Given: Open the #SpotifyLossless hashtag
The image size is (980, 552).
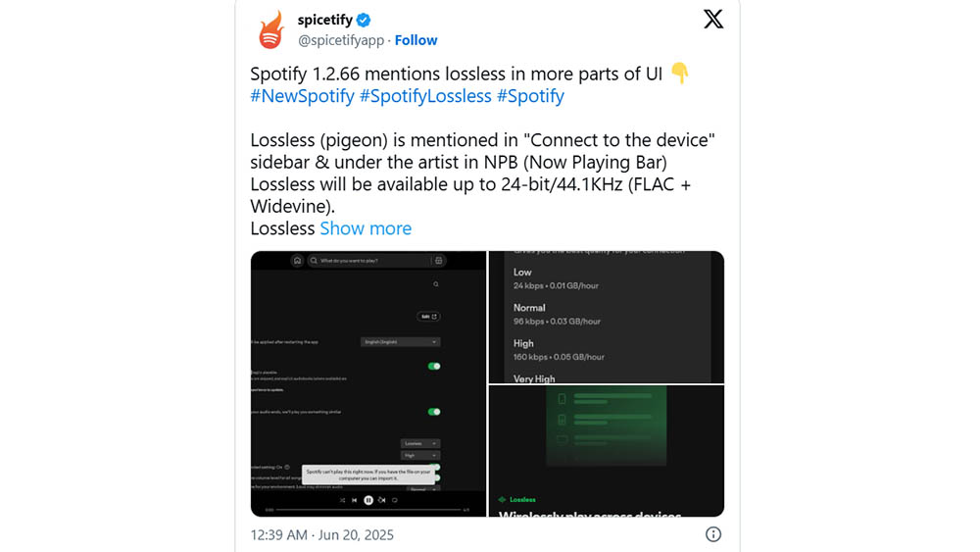Looking at the screenshot, I should tap(425, 96).
